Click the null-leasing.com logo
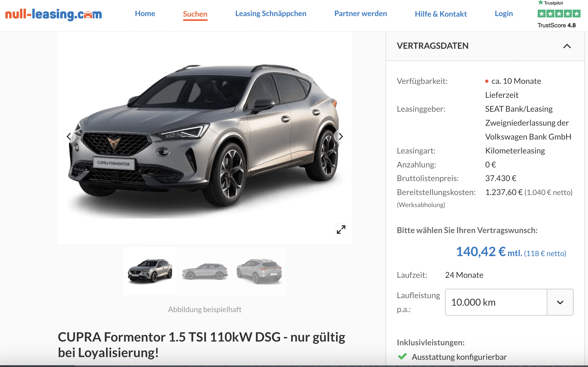The image size is (588, 367). [x=54, y=14]
